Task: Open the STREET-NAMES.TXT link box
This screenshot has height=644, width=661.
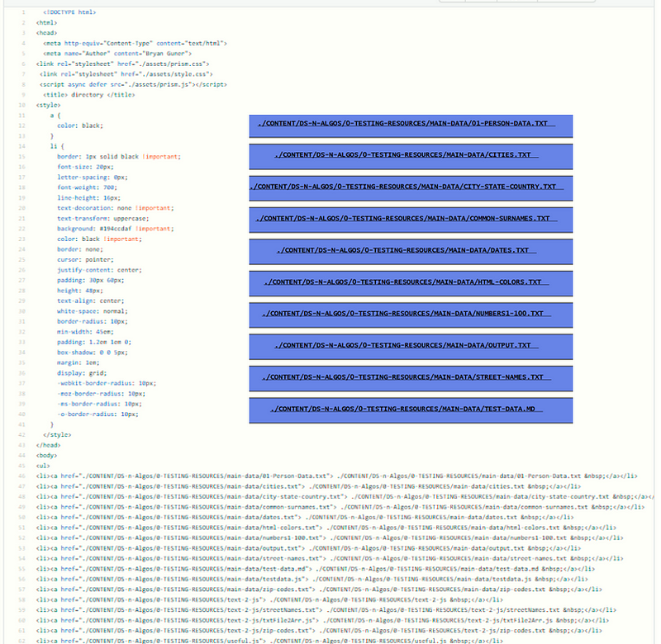Action: (411, 378)
